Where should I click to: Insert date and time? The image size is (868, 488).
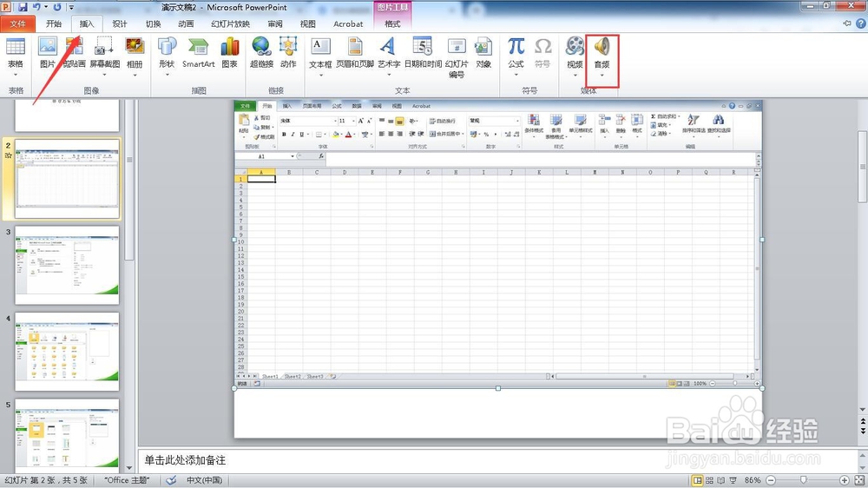pos(423,53)
